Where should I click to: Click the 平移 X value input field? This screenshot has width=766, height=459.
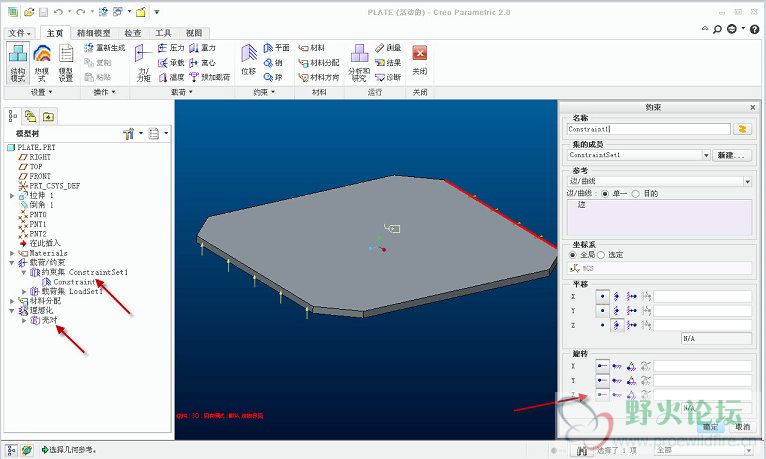702,296
